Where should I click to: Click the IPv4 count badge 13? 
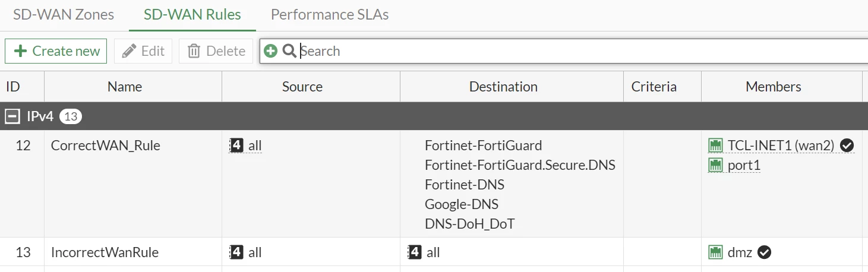point(71,116)
